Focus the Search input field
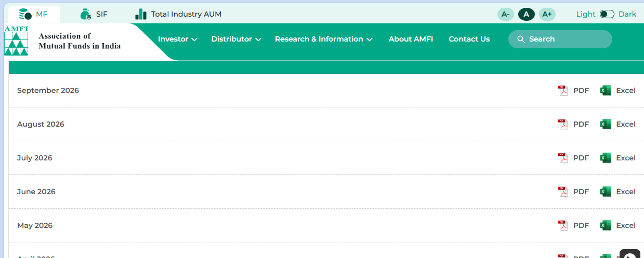Viewport: 644px width, 258px height. (560, 39)
